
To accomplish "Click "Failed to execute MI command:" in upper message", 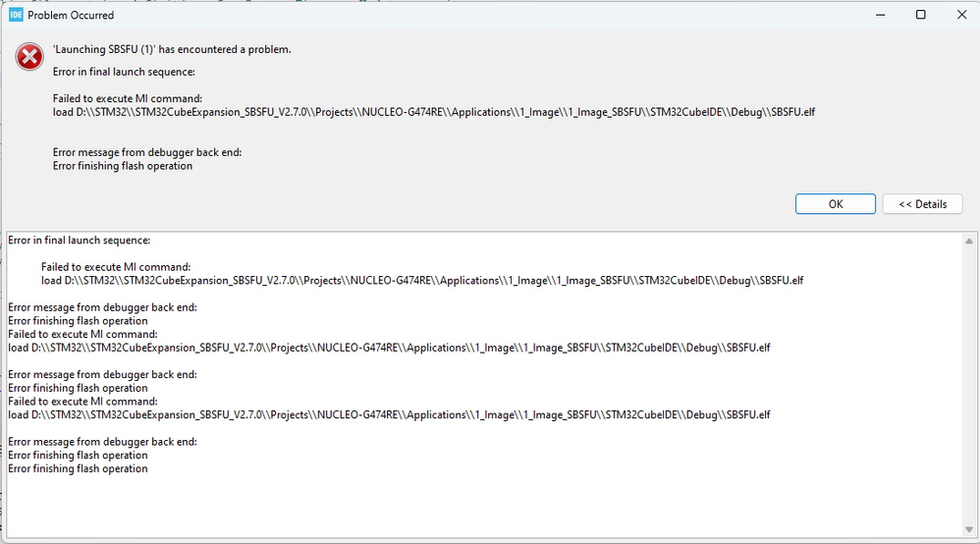I will point(128,99).
